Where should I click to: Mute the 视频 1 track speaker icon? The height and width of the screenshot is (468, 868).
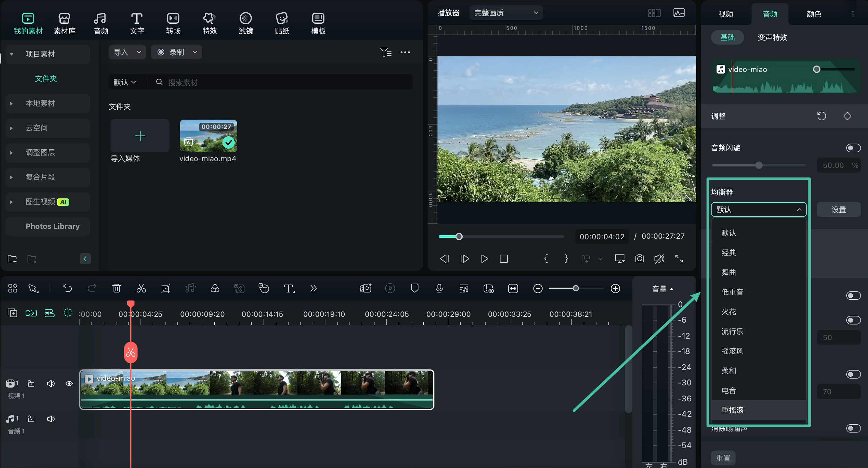point(50,383)
